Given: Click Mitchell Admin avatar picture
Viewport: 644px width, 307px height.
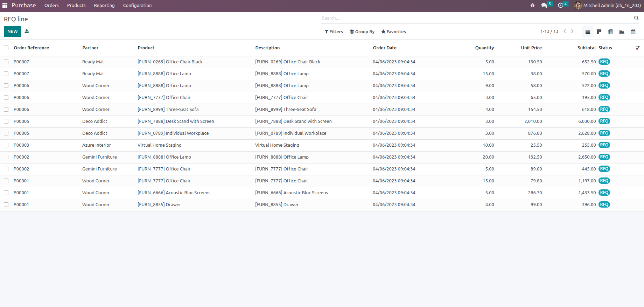Looking at the screenshot, I should pos(578,5).
